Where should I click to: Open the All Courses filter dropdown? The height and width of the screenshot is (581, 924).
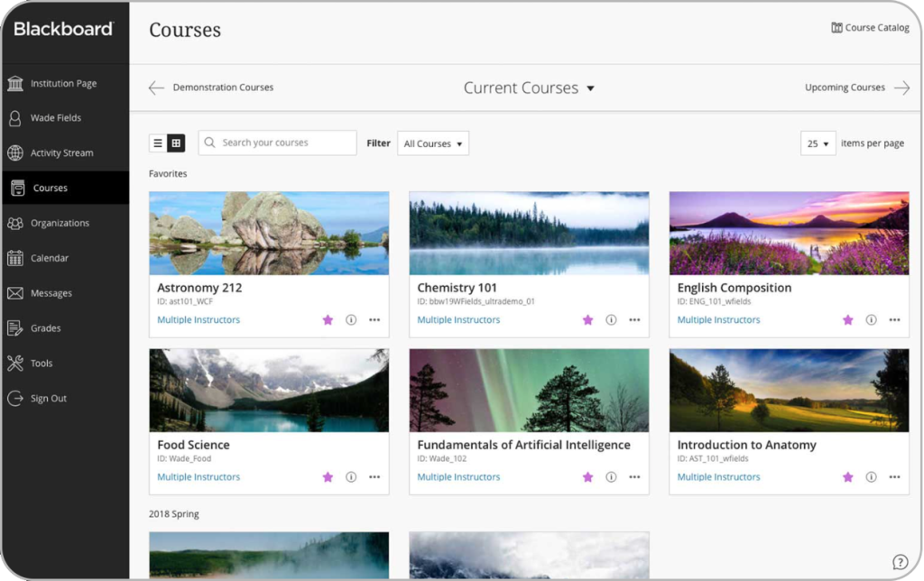click(x=433, y=143)
